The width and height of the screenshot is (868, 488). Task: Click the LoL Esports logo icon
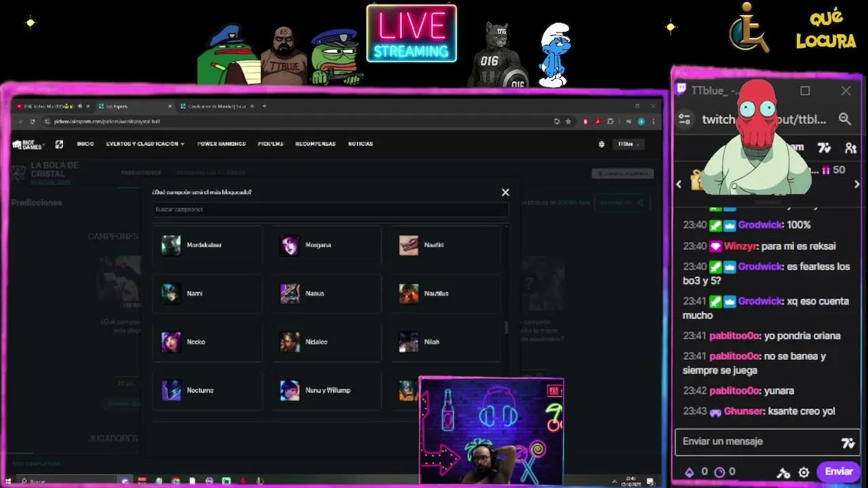(x=59, y=144)
